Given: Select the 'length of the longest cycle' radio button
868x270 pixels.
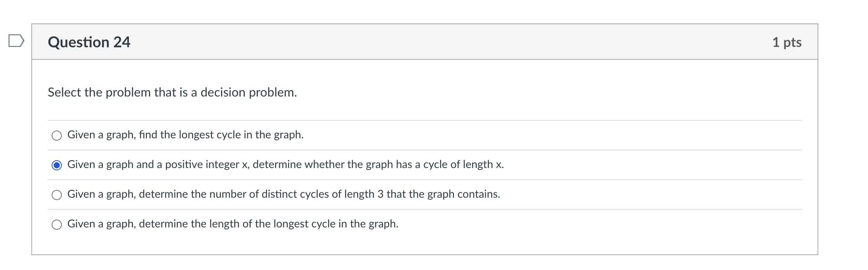Looking at the screenshot, I should tap(57, 225).
